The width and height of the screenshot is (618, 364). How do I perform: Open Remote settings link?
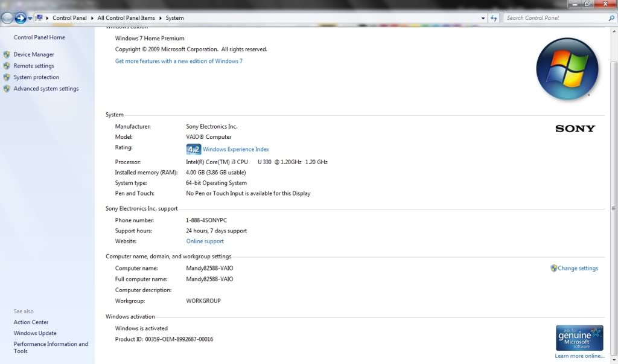[x=34, y=66]
